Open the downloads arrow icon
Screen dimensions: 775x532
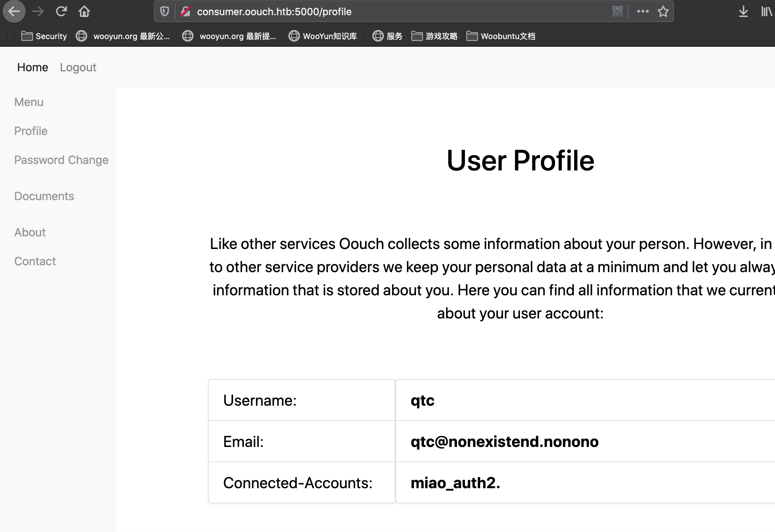pos(743,12)
